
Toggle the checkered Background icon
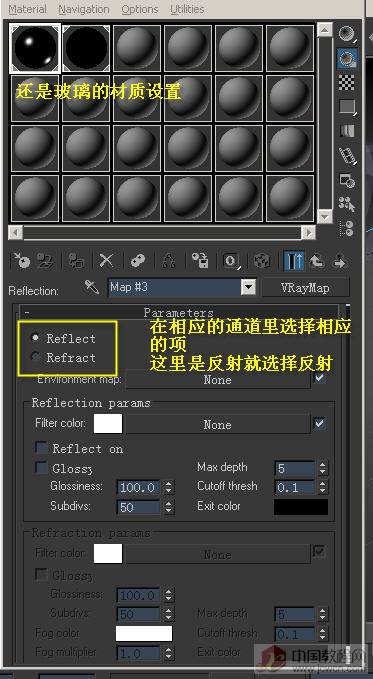tap(347, 82)
